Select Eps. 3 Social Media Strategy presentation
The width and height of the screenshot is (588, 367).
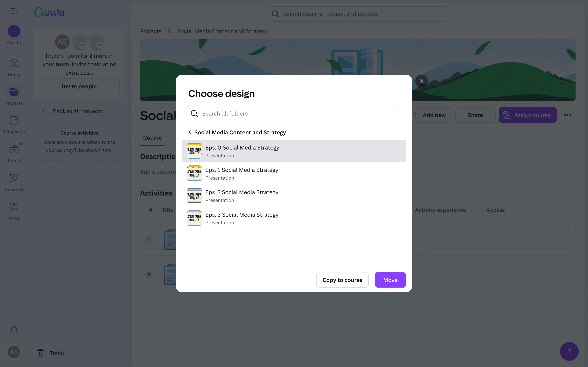click(x=242, y=218)
